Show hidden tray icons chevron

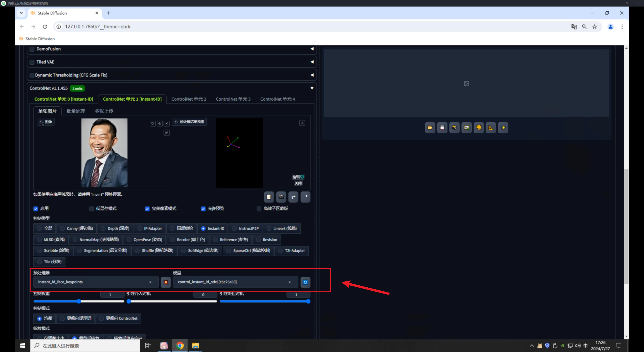(x=532, y=346)
